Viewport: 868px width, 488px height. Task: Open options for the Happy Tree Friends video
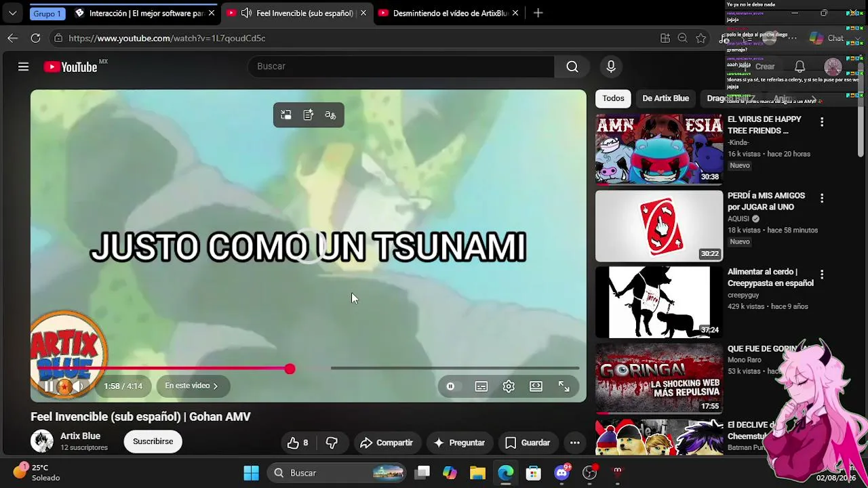822,122
